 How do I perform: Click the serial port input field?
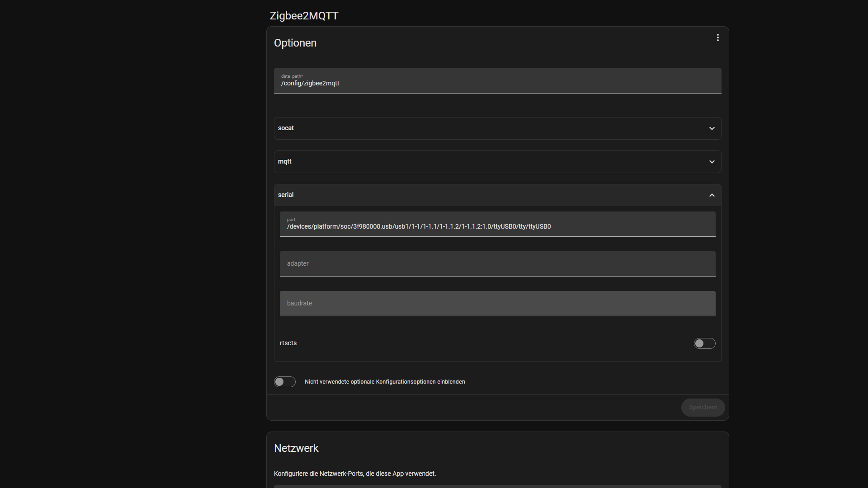click(497, 224)
